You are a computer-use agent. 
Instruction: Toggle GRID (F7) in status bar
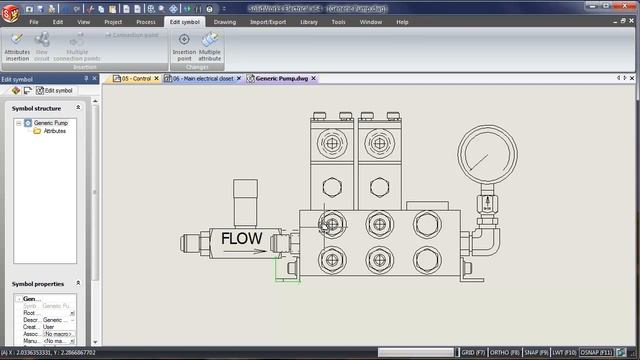(473, 353)
